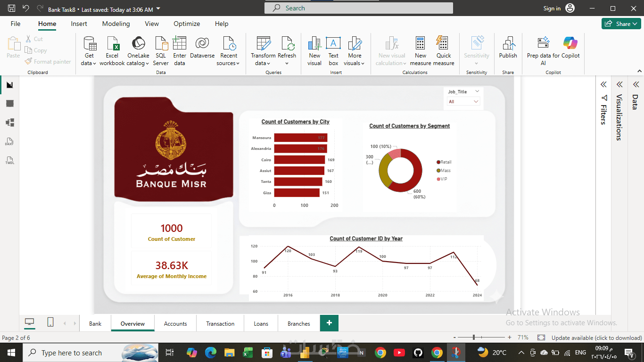Switch to Model view in left sidebar

click(9, 123)
